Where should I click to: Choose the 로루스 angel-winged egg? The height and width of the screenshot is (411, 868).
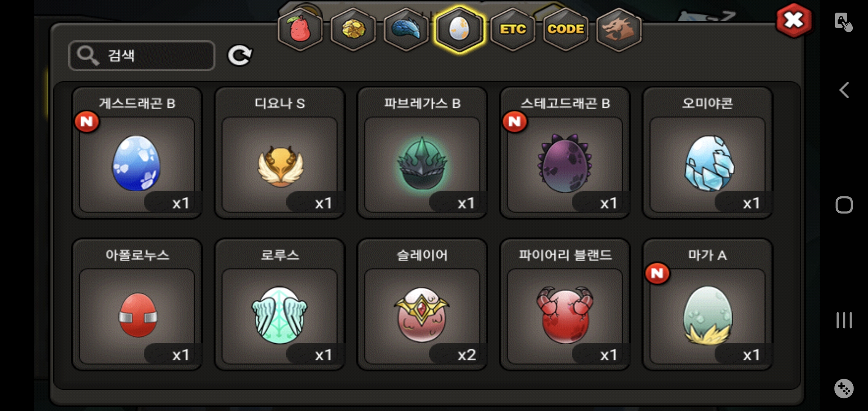[280, 304]
